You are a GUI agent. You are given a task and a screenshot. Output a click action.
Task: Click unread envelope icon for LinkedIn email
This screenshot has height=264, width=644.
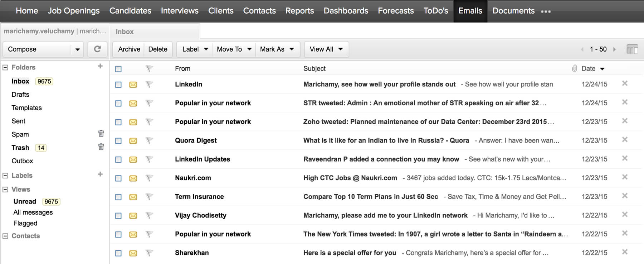(x=133, y=85)
